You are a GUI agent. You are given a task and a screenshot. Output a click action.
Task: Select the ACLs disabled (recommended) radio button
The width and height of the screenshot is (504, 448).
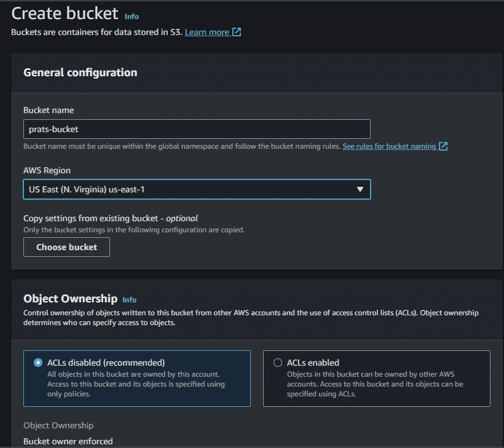pyautogui.click(x=39, y=363)
